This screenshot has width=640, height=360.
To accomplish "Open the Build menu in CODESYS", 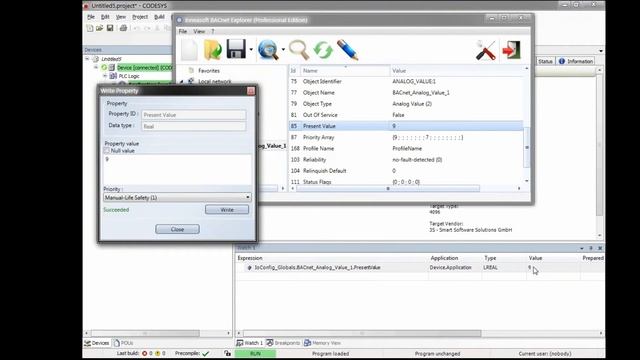I will [159, 17].
